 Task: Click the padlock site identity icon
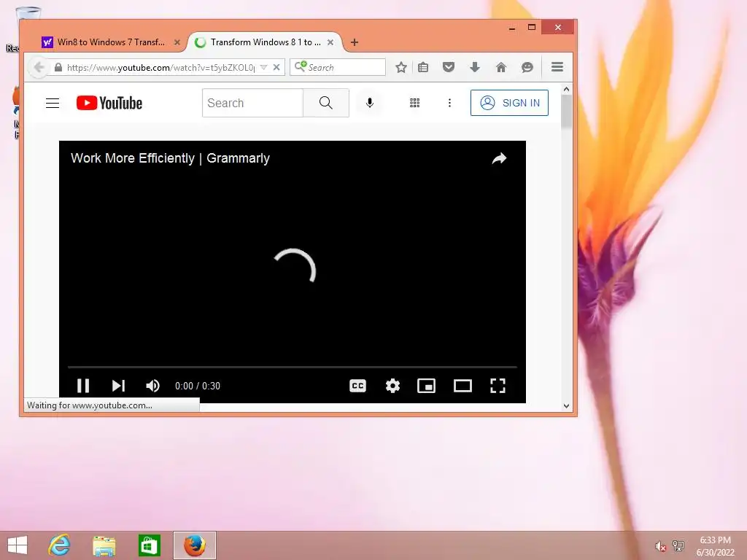(x=58, y=67)
